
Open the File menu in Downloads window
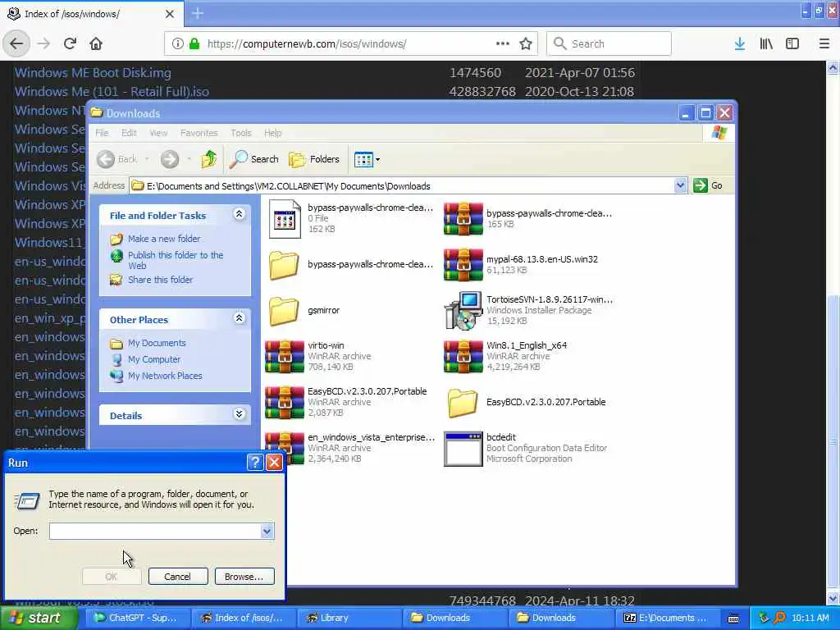[102, 133]
